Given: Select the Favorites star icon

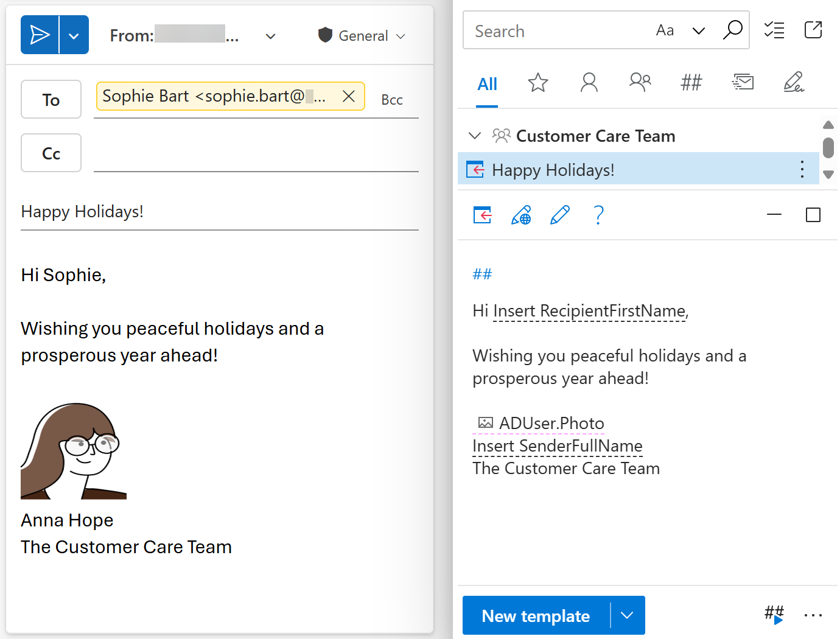Looking at the screenshot, I should tap(537, 82).
